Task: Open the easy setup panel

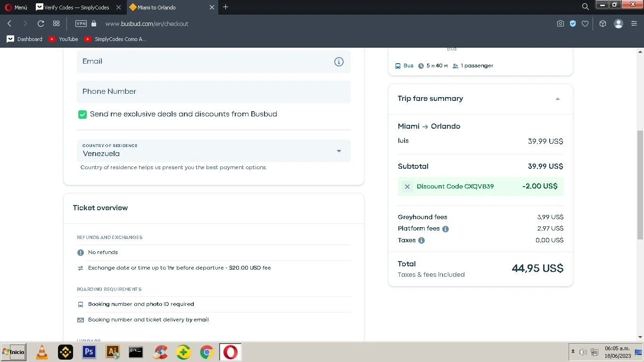Action: [x=634, y=24]
